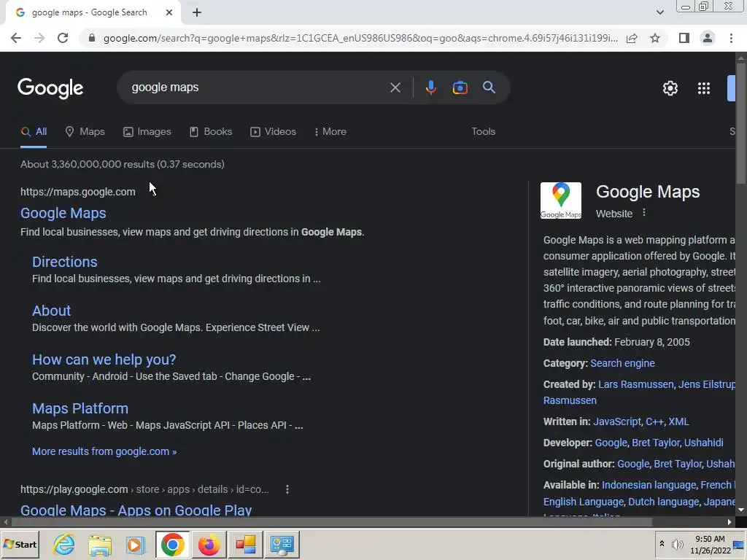Switch to the Books search tab

click(211, 132)
